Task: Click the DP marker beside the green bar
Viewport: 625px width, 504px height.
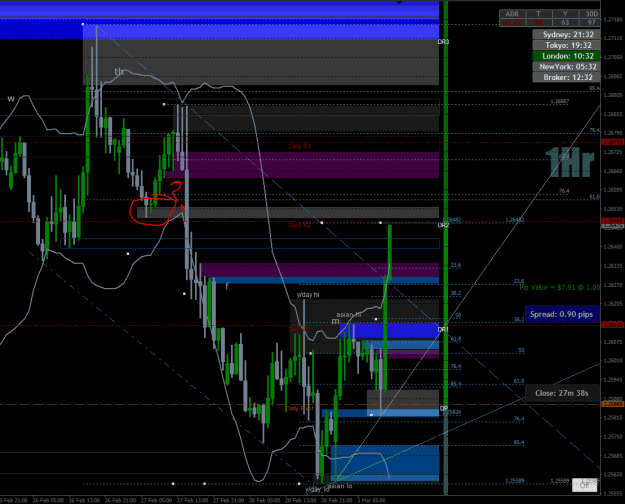Action: click(443, 408)
